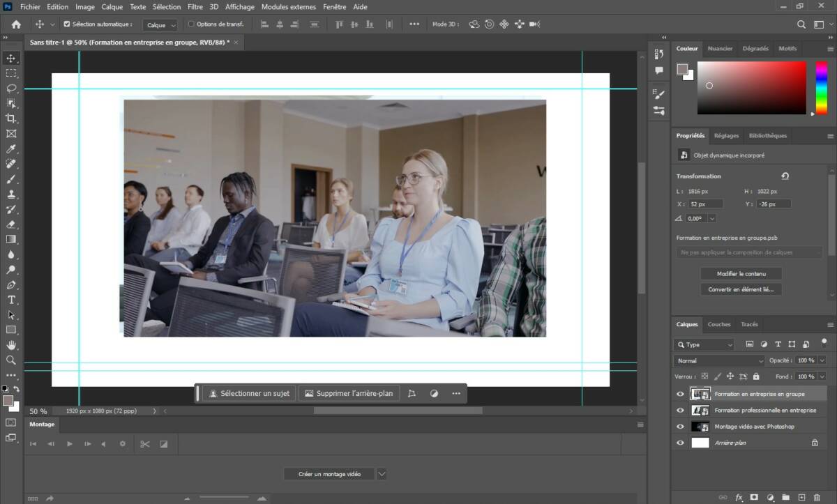The height and width of the screenshot is (504, 837).
Task: Hide the Arrière-plan layer
Action: click(x=680, y=442)
